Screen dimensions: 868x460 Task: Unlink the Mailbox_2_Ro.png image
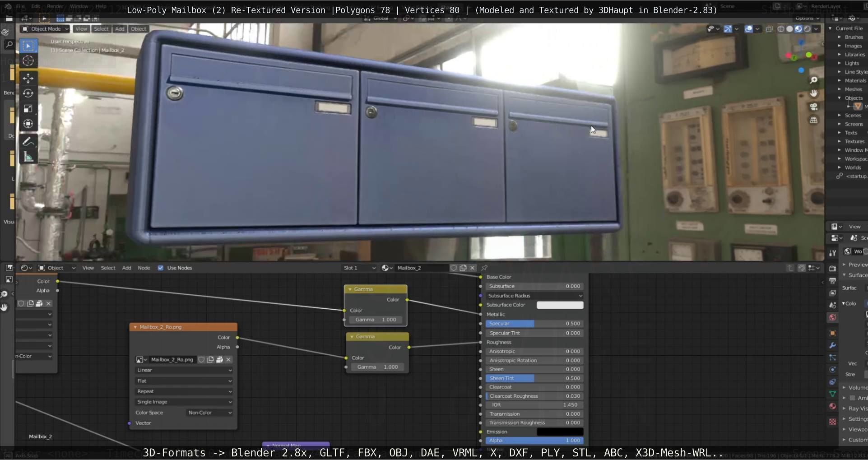tap(228, 360)
